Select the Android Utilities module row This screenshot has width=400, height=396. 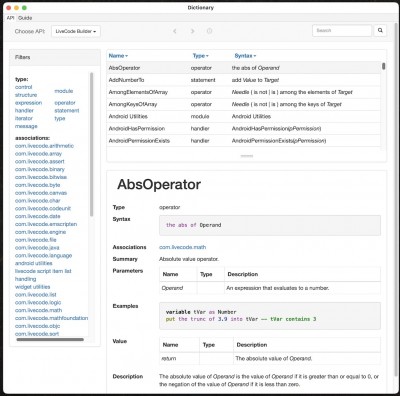click(244, 116)
